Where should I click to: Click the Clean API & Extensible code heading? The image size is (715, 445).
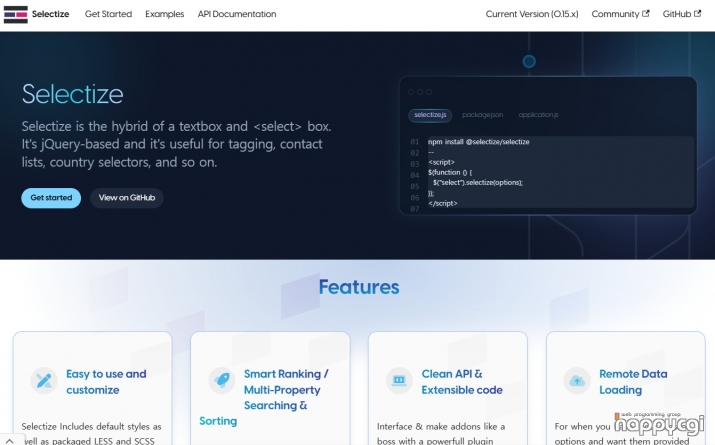(x=462, y=382)
